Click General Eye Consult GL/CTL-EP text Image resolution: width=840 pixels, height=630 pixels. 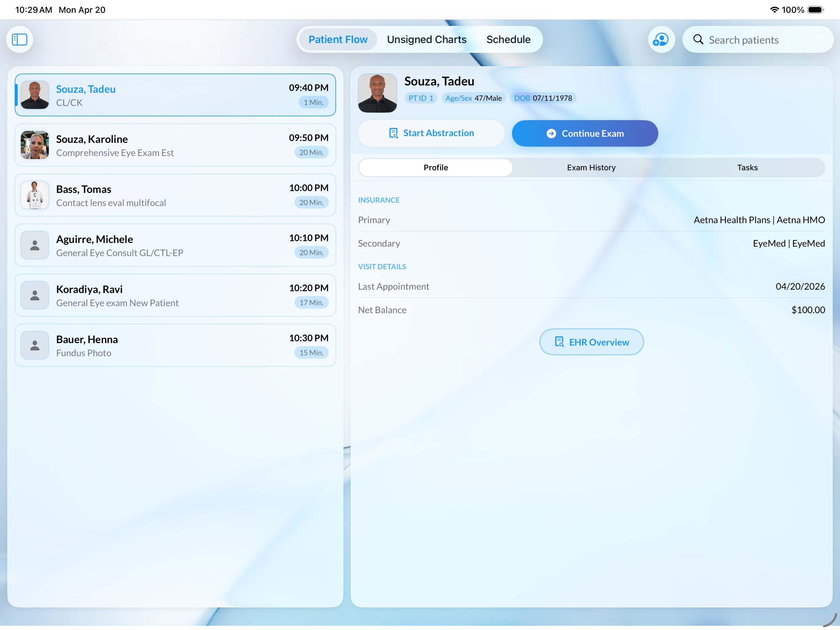tap(120, 253)
